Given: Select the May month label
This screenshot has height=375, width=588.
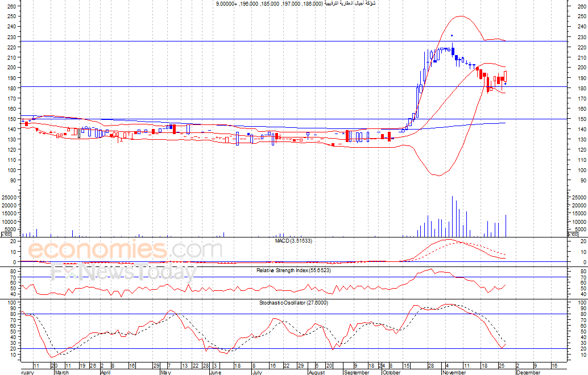Looking at the screenshot, I should [165, 372].
